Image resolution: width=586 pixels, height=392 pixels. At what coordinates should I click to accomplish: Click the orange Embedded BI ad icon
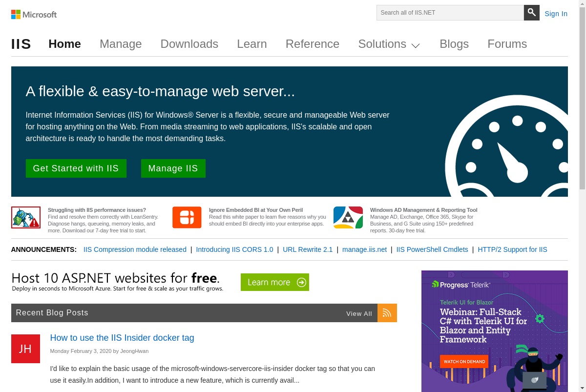tap(187, 217)
